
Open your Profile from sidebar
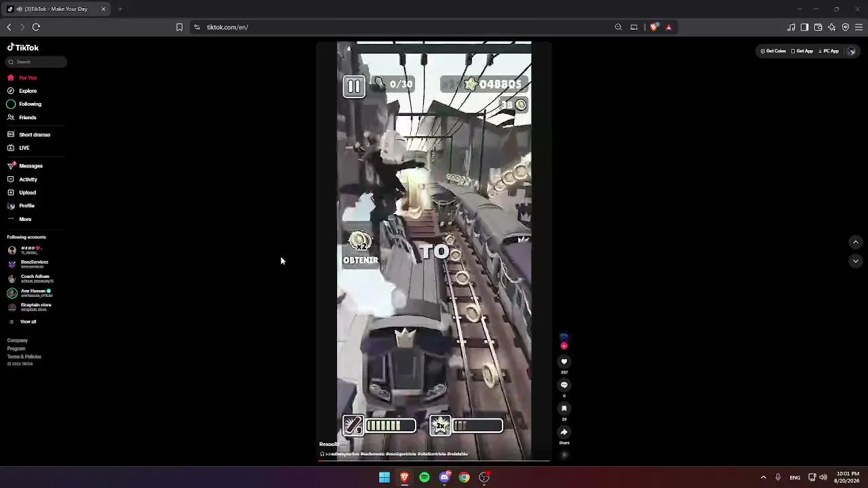(x=21, y=206)
